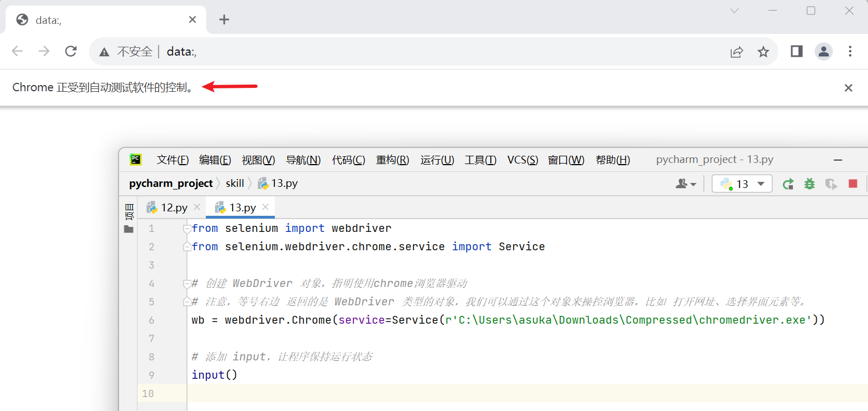The image size is (868, 411).
Task: Click the comment '添加 input' on line 8
Action: tap(236, 356)
